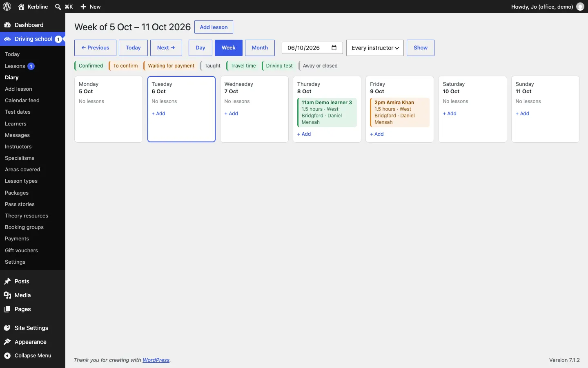Click the Add lesson button beside title
This screenshot has height=368, width=588.
[214, 27]
